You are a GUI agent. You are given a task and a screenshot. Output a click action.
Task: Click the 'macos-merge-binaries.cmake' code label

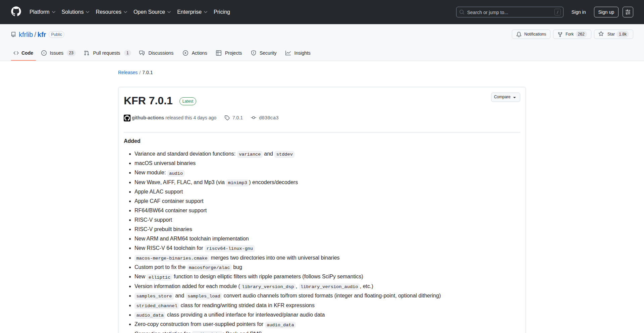pyautogui.click(x=172, y=258)
